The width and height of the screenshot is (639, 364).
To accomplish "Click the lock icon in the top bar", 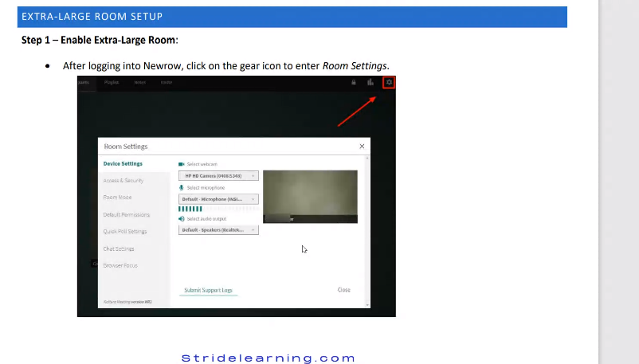I will click(x=353, y=82).
